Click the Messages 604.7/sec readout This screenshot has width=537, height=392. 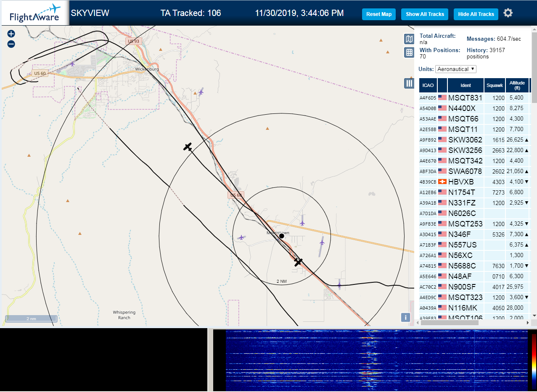click(494, 39)
